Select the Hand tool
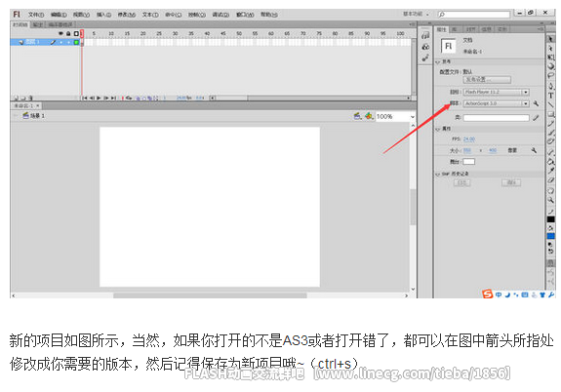This screenshot has width=561, height=392. click(550, 190)
